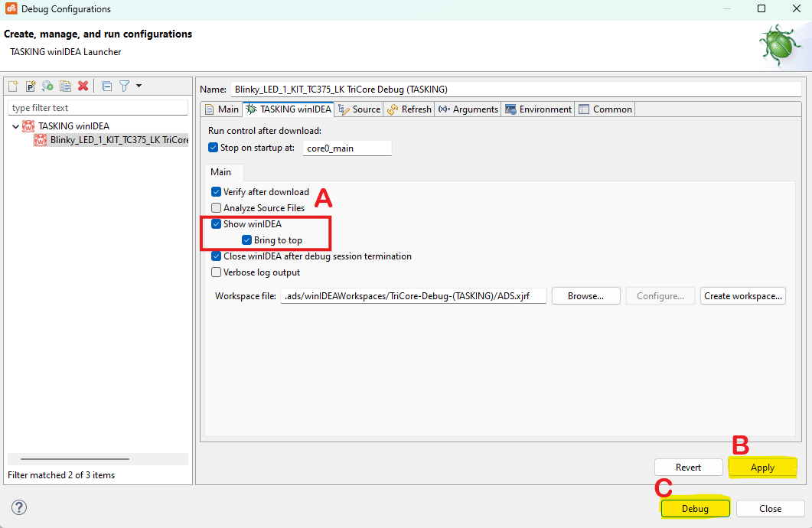Revert the configuration changes
Viewport: 812px width, 528px height.
[688, 467]
